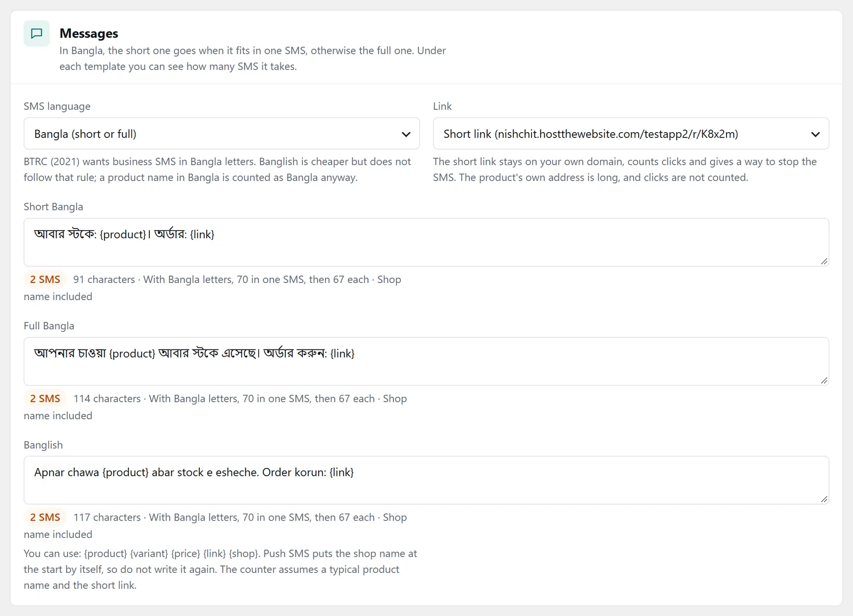Click the 'BTRC (2021) wants business SMS' help text
The height and width of the screenshot is (616, 853).
[218, 169]
